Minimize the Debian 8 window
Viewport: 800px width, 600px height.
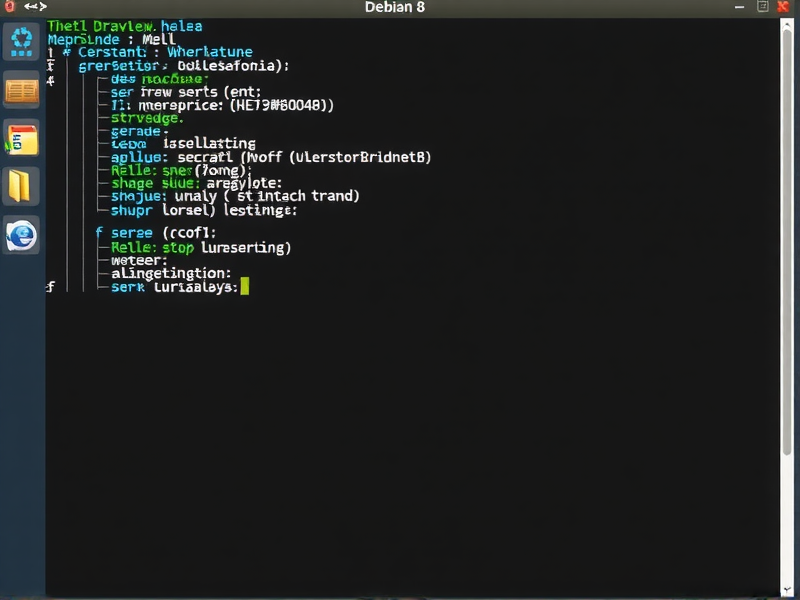point(739,7)
